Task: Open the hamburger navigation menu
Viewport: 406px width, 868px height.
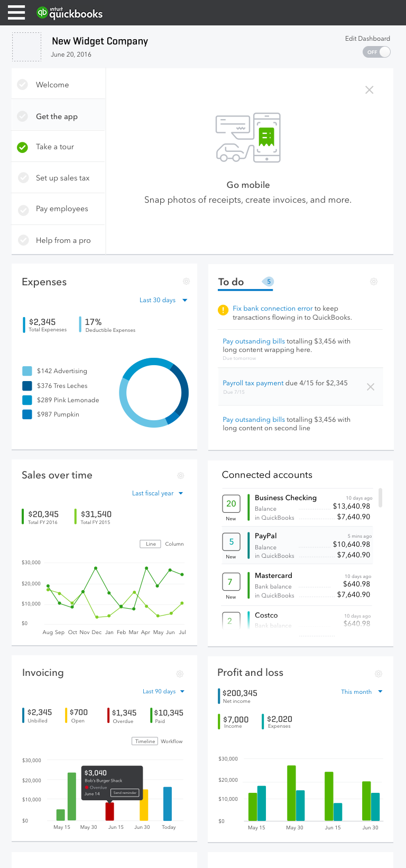Action: coord(16,12)
